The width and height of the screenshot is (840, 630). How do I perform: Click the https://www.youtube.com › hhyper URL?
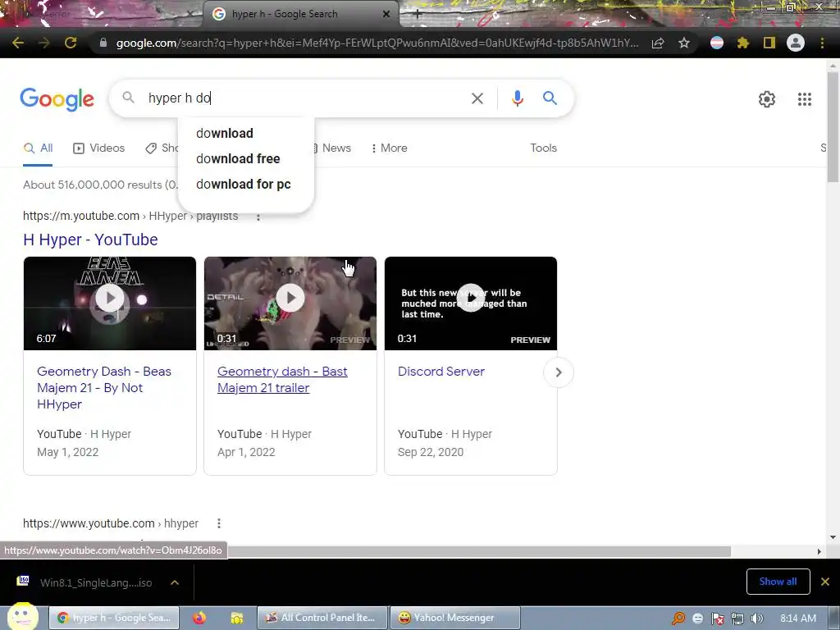(111, 523)
